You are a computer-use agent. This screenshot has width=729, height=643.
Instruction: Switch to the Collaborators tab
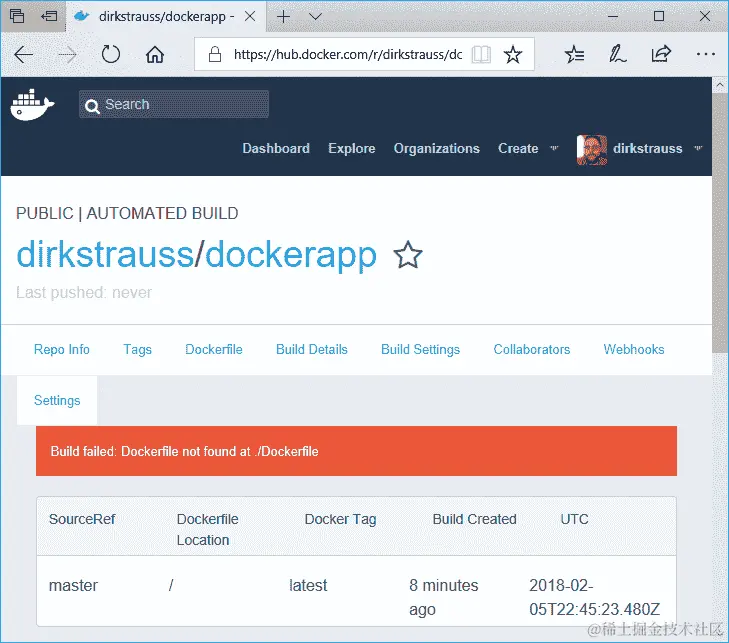click(x=532, y=349)
